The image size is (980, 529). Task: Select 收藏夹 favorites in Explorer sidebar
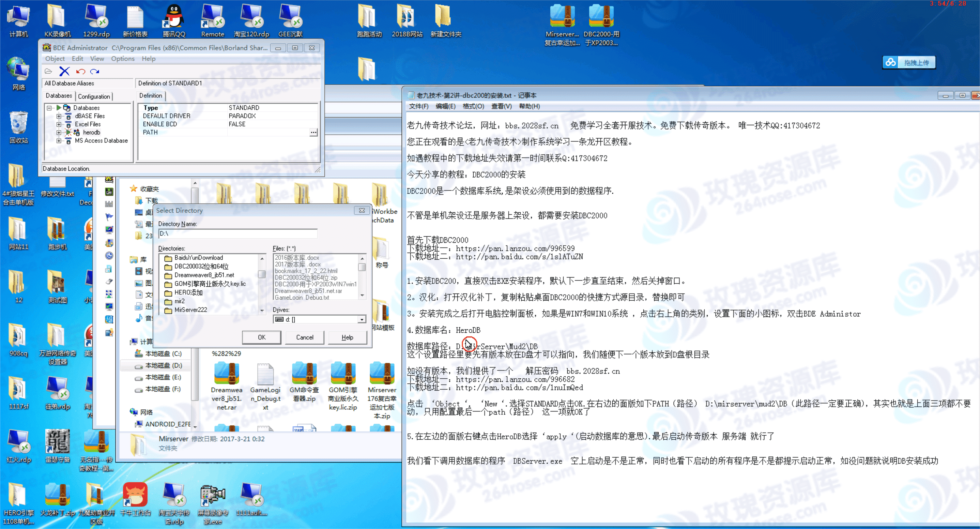pos(144,189)
